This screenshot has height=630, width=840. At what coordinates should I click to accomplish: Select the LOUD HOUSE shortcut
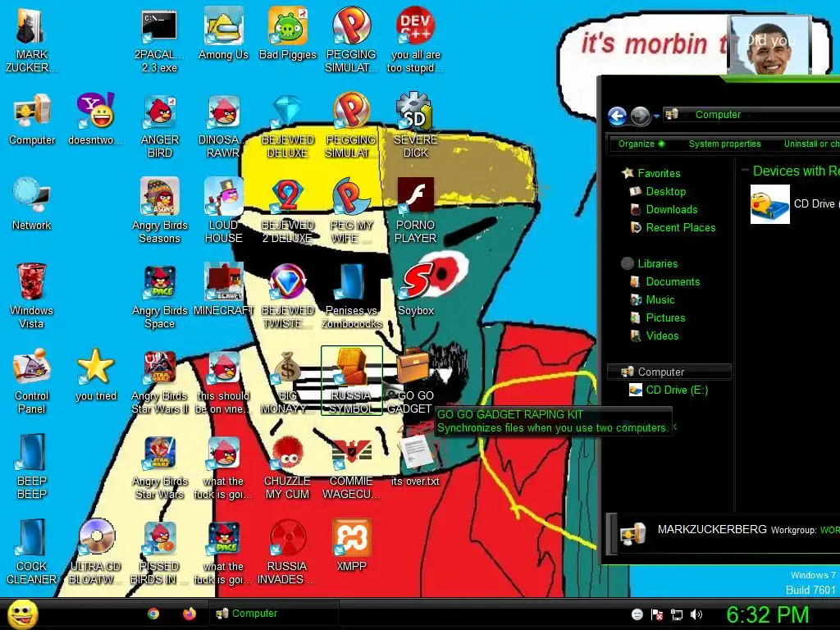pyautogui.click(x=223, y=211)
